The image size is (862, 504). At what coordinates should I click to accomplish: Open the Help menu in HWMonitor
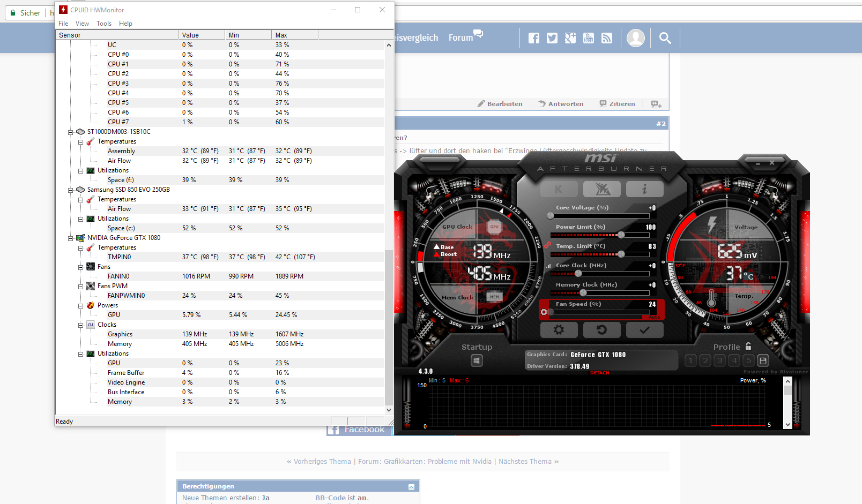(x=125, y=24)
